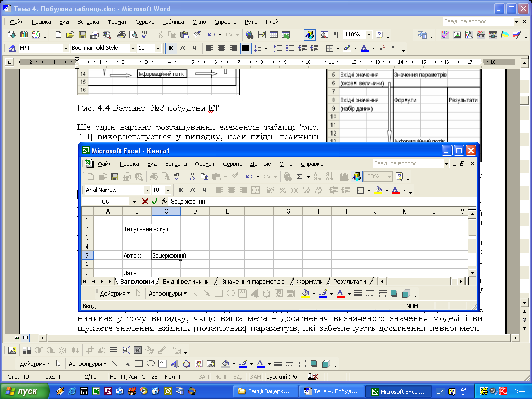The image size is (532, 399).
Task: Open Word Формат menu
Action: coord(117,22)
